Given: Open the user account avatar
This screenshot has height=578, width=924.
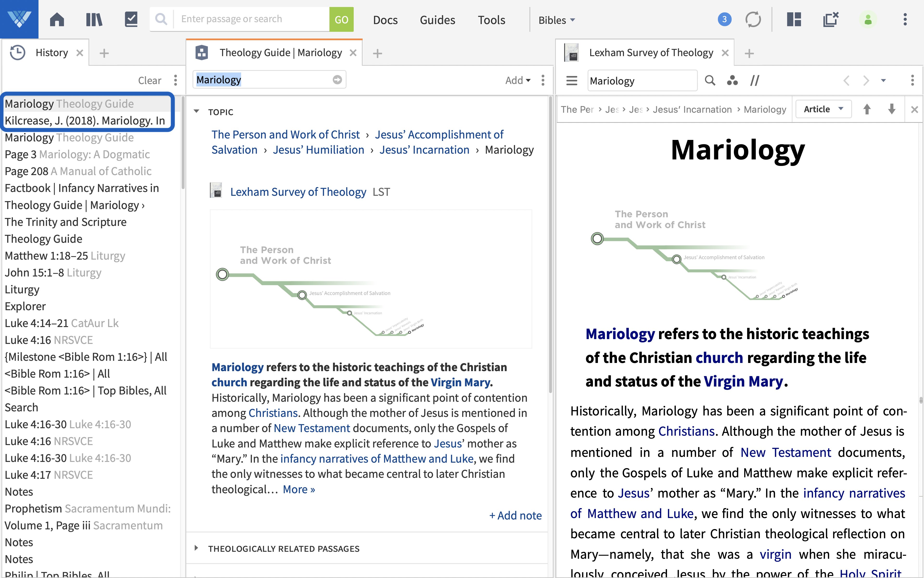Looking at the screenshot, I should click(x=868, y=20).
